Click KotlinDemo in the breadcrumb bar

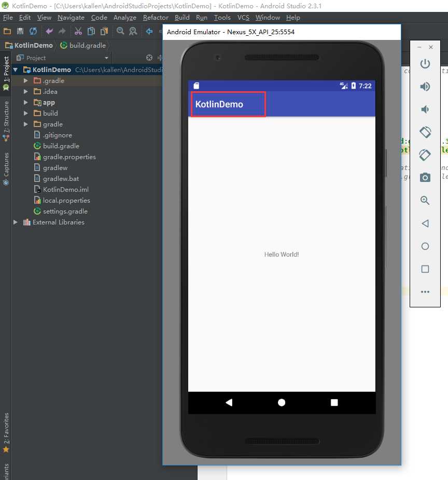30,45
